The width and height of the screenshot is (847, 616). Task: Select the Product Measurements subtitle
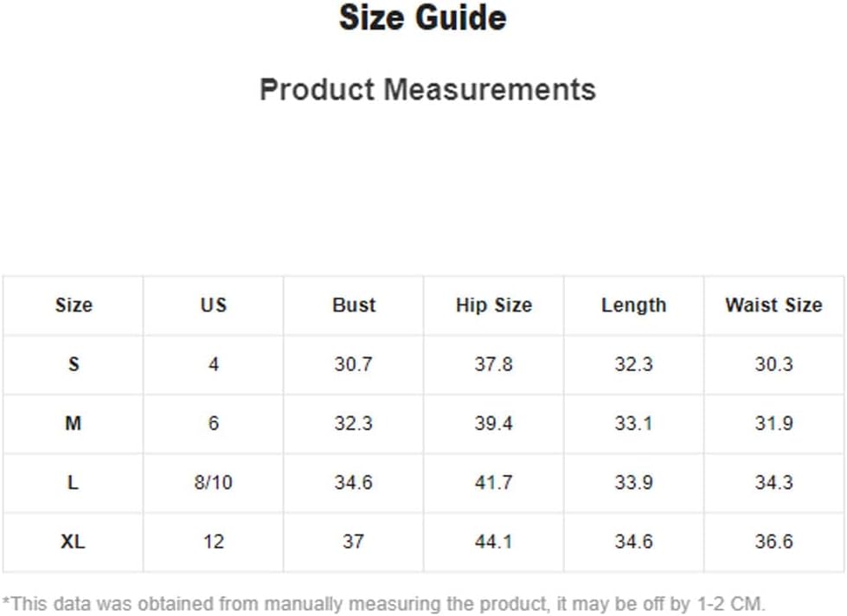tap(427, 89)
